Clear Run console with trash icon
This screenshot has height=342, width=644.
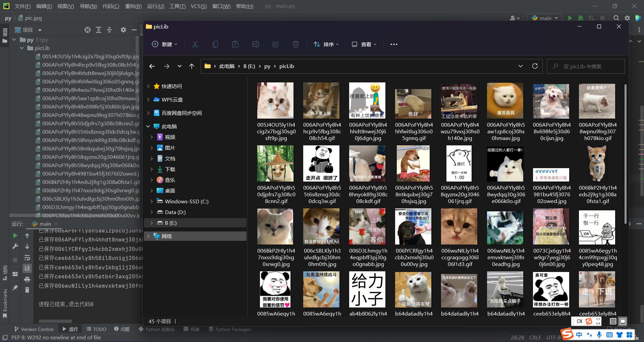[x=27, y=290]
